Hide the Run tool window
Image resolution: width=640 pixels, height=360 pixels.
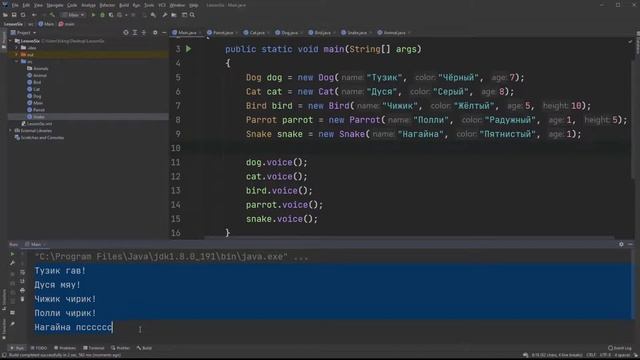[630, 244]
